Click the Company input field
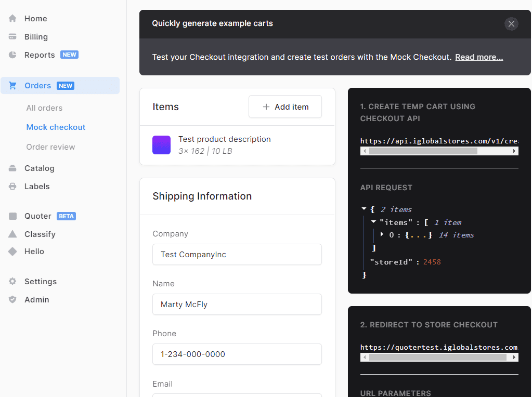Image resolution: width=532 pixels, height=397 pixels. point(237,255)
